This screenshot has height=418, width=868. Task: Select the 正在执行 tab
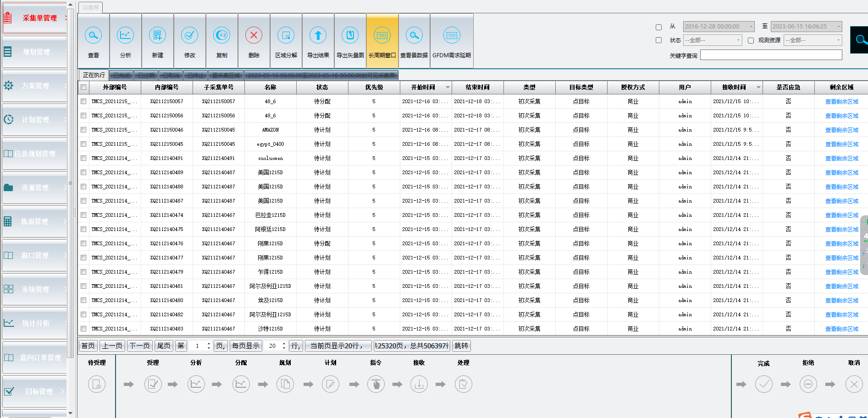coord(94,75)
